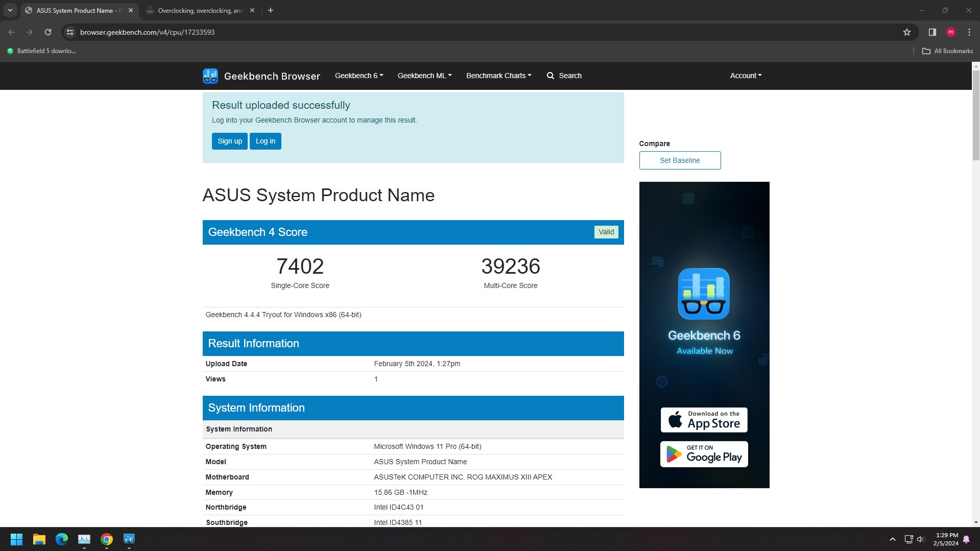This screenshot has height=551, width=980.
Task: Click the page vertical scrollbar thumb
Action: tap(976, 115)
